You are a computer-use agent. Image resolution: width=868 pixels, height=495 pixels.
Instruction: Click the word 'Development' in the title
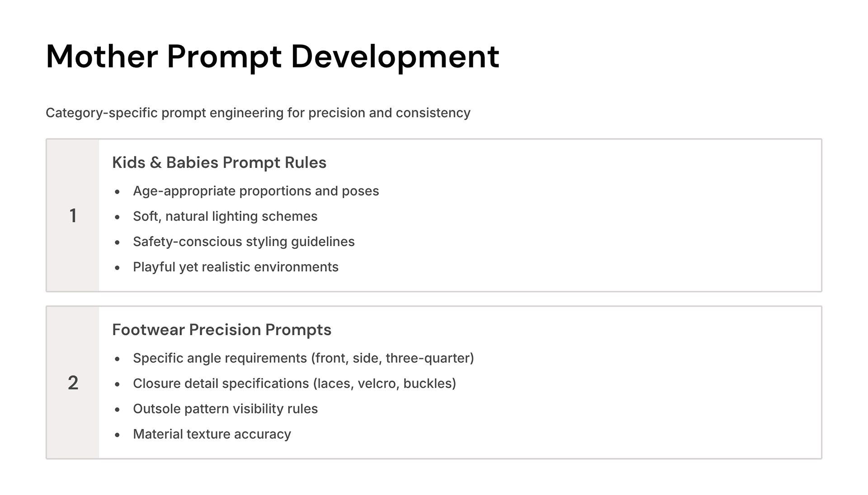pyautogui.click(x=395, y=57)
